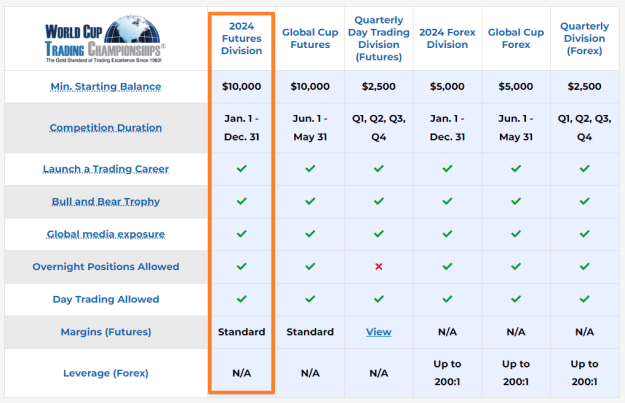Open the Bull and Bear Trophy link
Viewport: 625px width, 403px height.
106,202
